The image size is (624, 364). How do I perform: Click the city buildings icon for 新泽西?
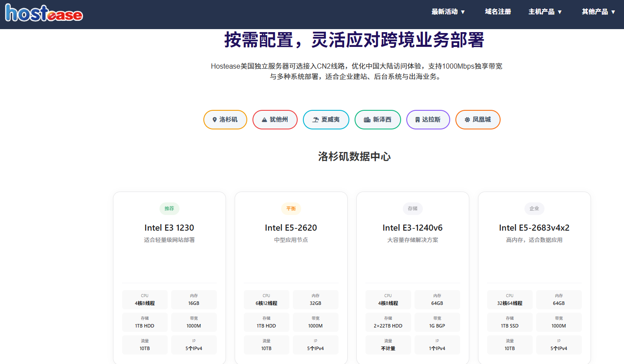367,120
